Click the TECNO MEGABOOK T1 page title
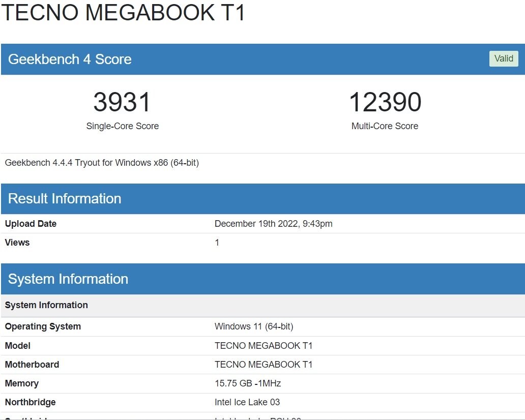 (x=123, y=13)
